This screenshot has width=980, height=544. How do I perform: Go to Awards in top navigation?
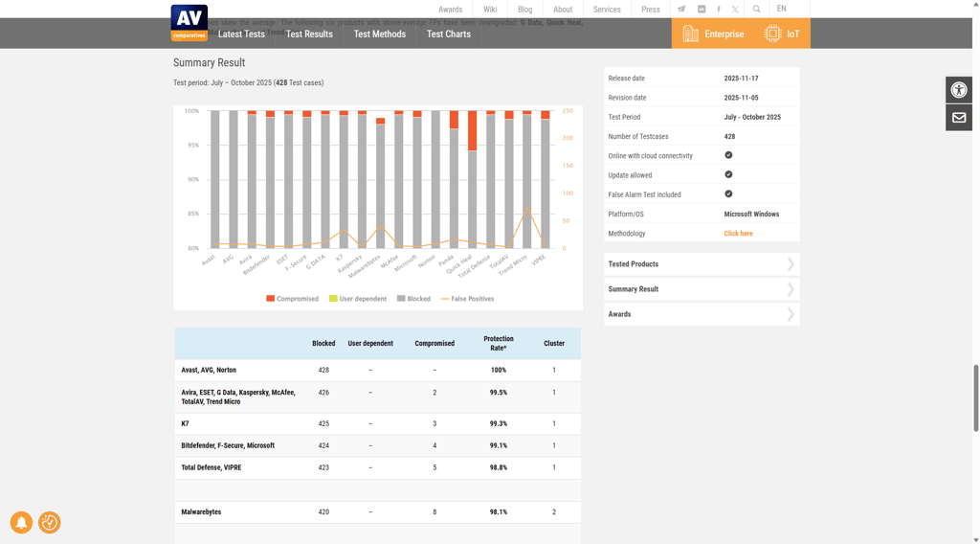click(x=450, y=10)
